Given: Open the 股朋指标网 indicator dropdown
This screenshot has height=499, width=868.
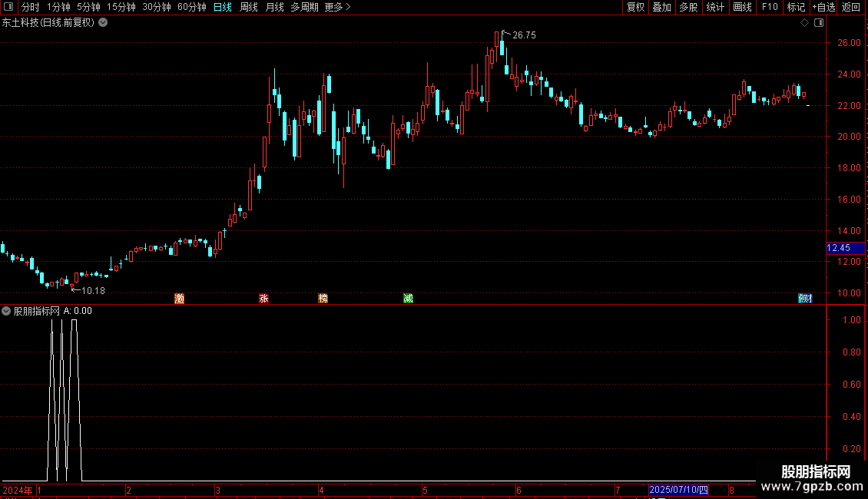Looking at the screenshot, I should (6, 312).
